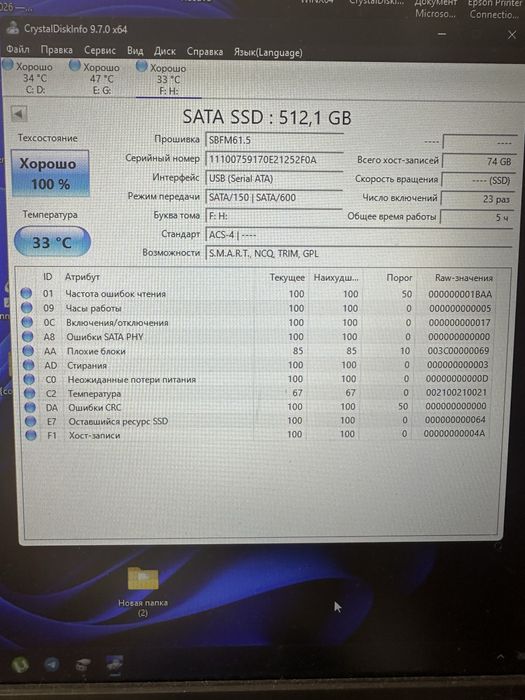Open the Справка menu

[x=205, y=52]
